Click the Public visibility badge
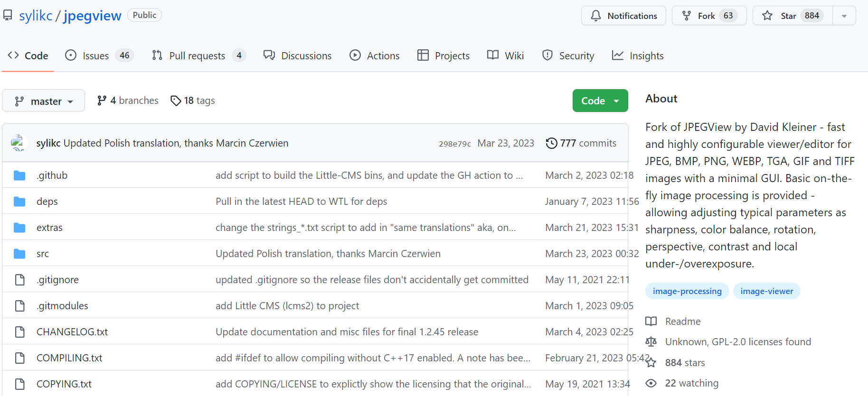Viewport: 868px width, 396px height. click(x=144, y=15)
